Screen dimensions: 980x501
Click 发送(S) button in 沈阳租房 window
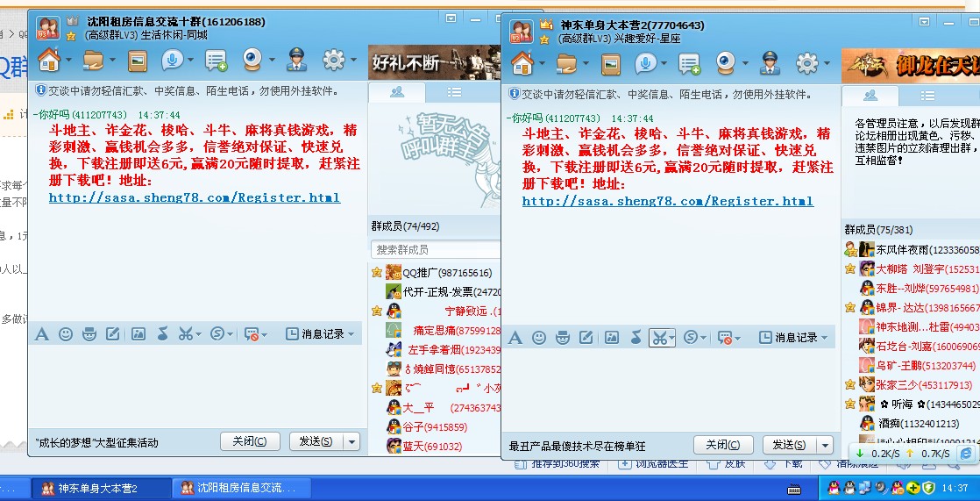pos(316,441)
